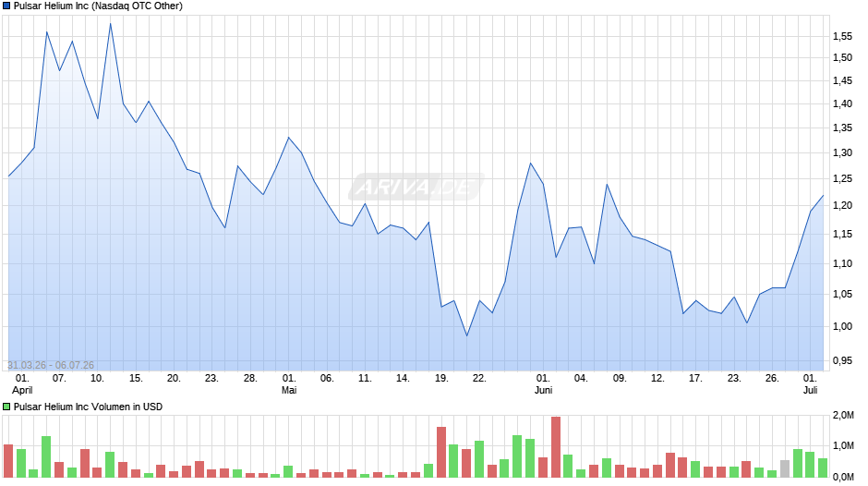Click the '1,50' price axis label
This screenshot has height=486, width=868.
point(842,57)
